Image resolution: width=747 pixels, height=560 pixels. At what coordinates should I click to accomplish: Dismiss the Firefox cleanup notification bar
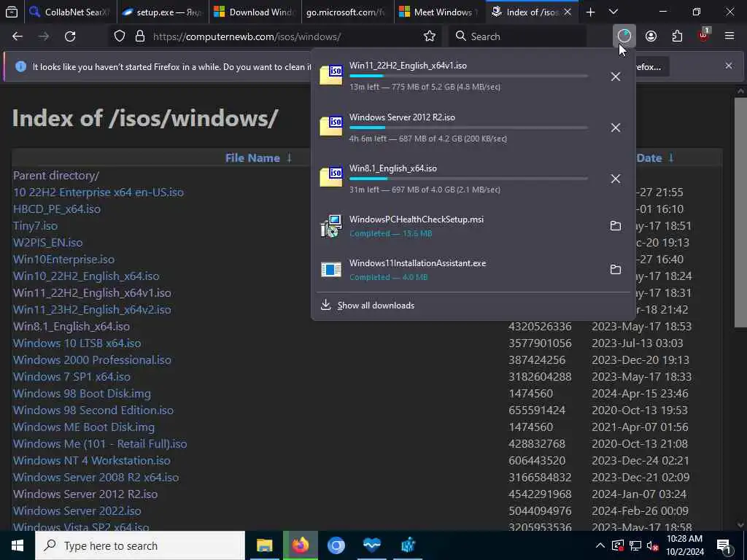[729, 66]
